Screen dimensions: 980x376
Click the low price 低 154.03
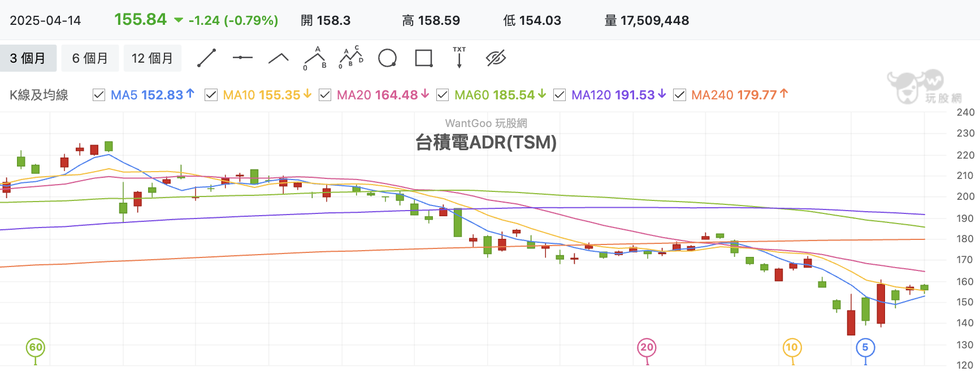(532, 20)
